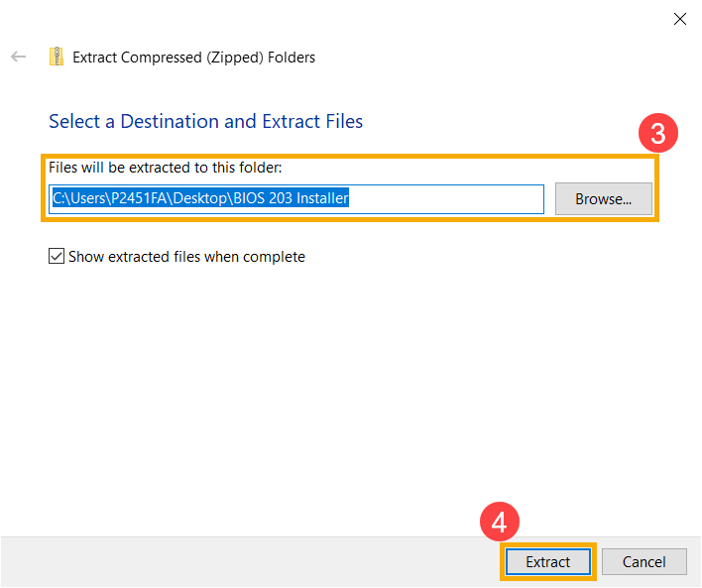The height and width of the screenshot is (588, 702).
Task: Click the red step 3 badge
Action: pos(657,133)
